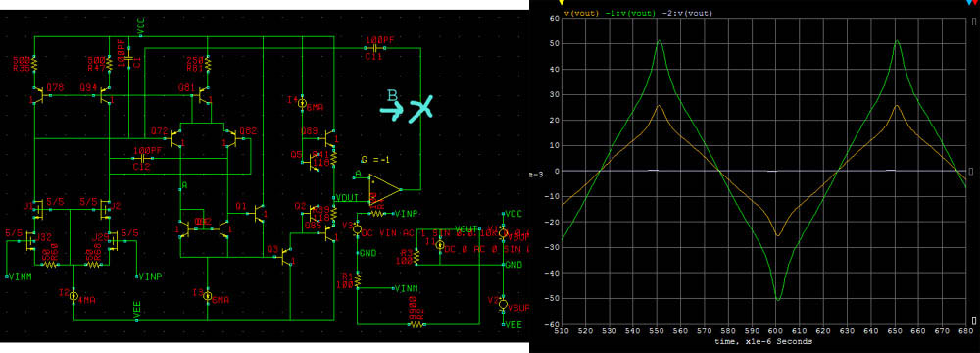Select current source I3 6MA

[x=208, y=295]
